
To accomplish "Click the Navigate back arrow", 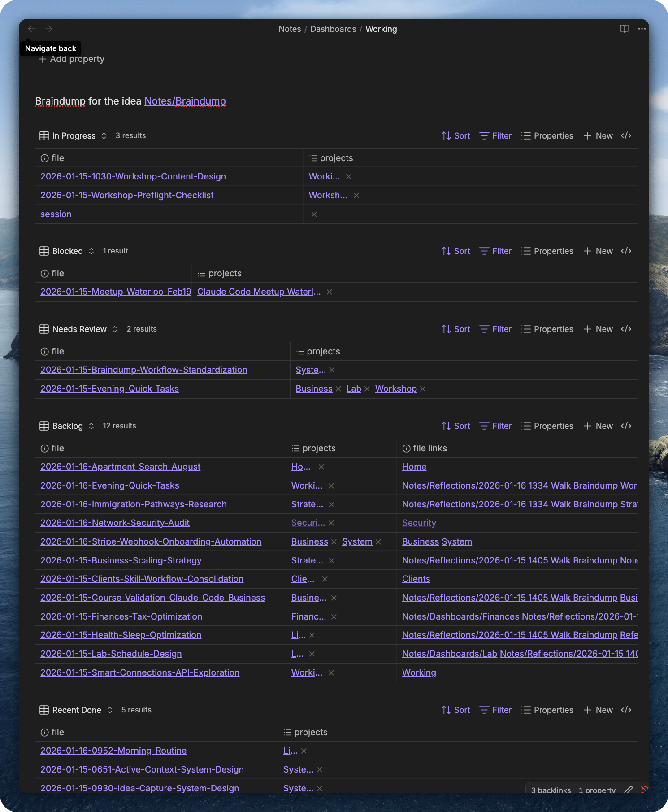I will [x=31, y=29].
